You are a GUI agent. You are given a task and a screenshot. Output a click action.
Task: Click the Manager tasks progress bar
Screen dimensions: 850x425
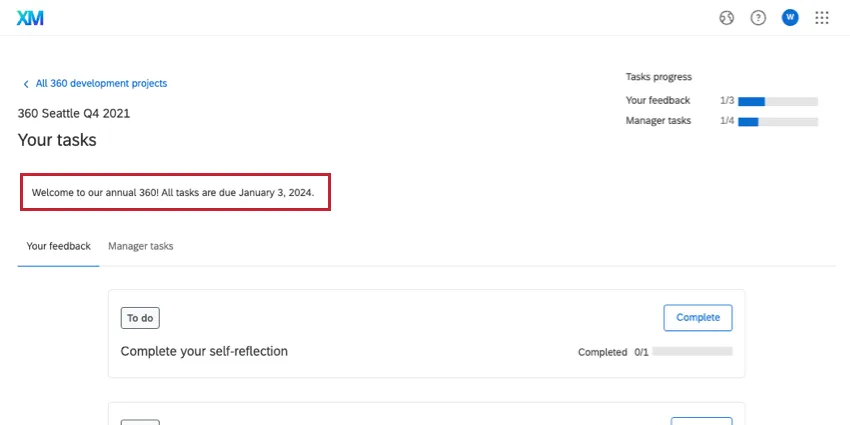coord(778,122)
